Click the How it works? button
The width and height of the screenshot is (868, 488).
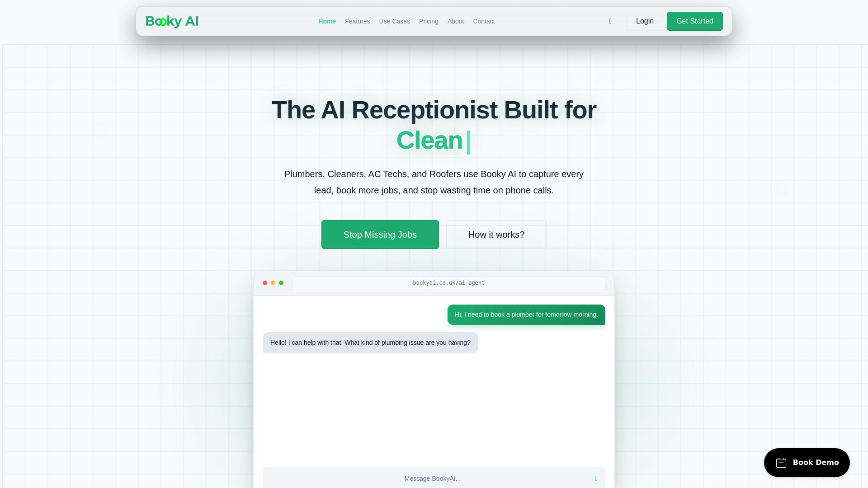[x=496, y=235]
